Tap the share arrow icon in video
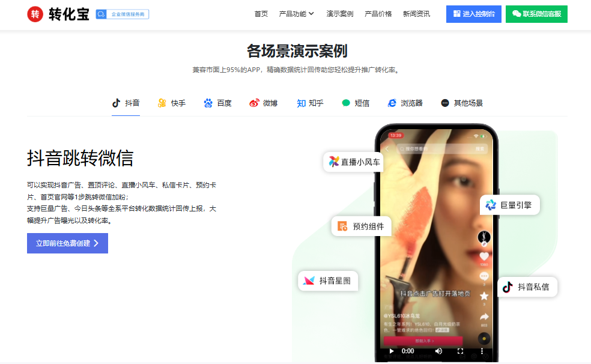Screen dimensions: 591x364 [484, 317]
